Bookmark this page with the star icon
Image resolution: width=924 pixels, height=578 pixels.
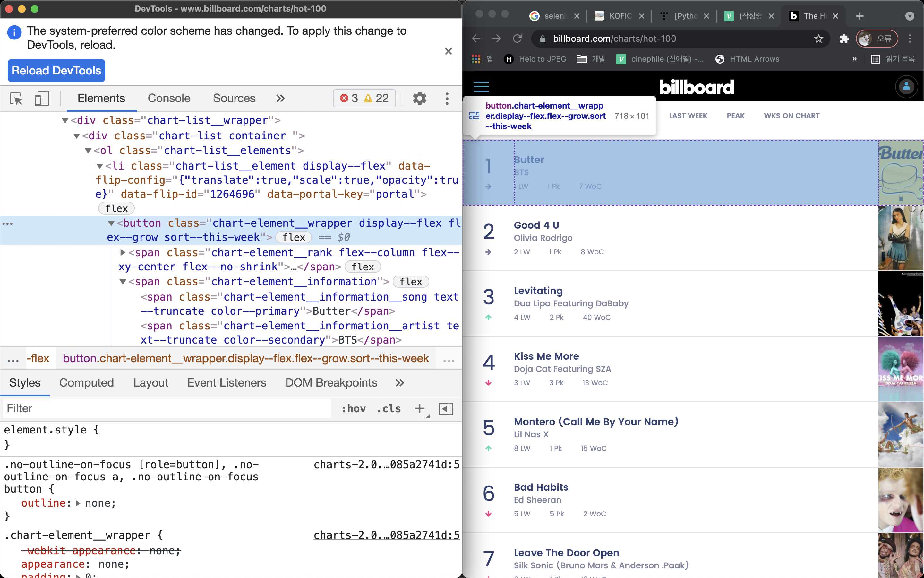(x=819, y=39)
